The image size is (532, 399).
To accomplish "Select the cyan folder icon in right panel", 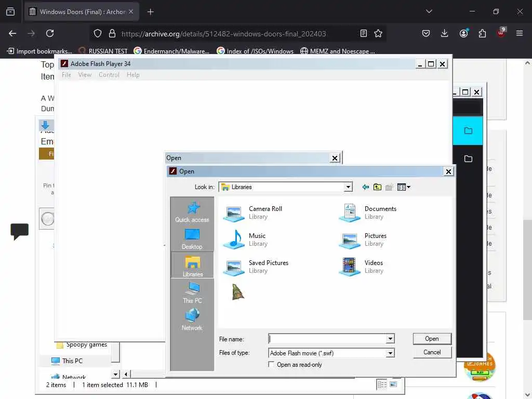I will click(468, 130).
